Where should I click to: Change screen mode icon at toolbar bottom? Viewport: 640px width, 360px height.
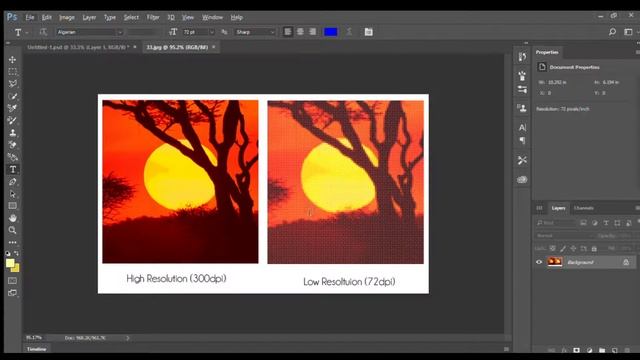tap(13, 293)
